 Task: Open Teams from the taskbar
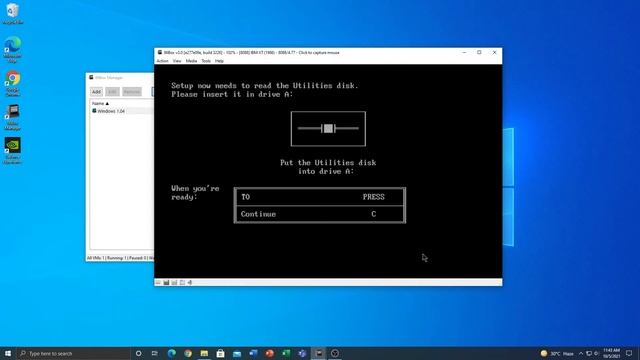302,353
